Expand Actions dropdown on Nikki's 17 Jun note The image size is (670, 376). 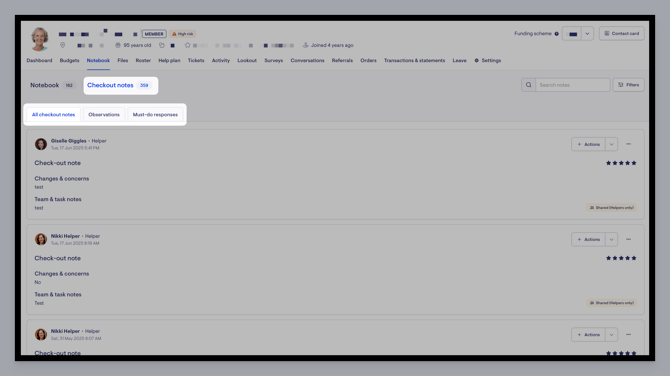coord(611,239)
